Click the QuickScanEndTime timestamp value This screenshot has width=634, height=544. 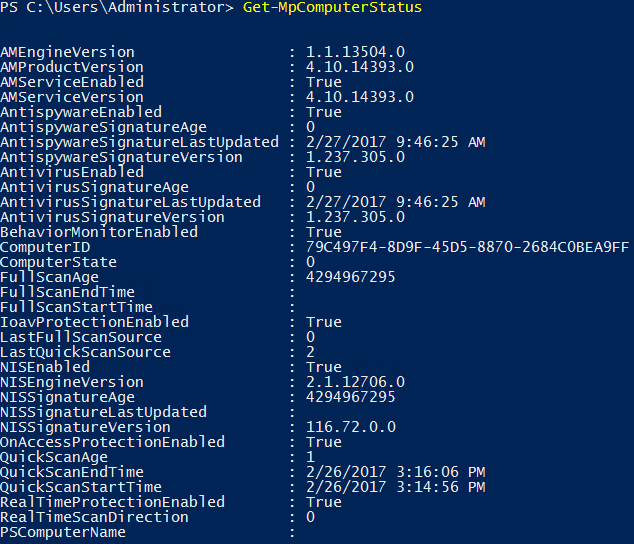point(395,472)
